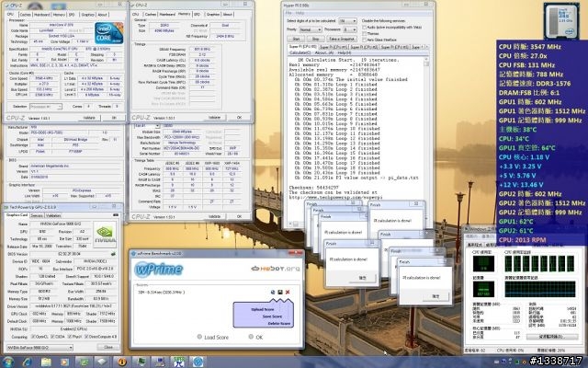588x368 pixels.
Task: Click the blue round wPrime taskbar icon
Action: (198, 362)
